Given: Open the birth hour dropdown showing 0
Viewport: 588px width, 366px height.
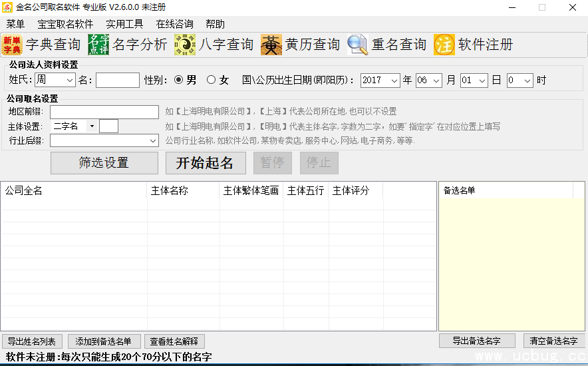Looking at the screenshot, I should pyautogui.click(x=527, y=81).
